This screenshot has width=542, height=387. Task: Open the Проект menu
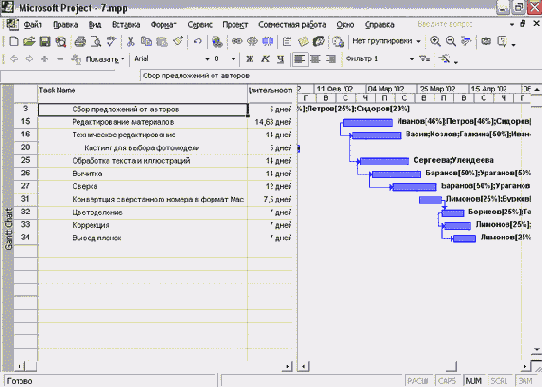coord(235,25)
